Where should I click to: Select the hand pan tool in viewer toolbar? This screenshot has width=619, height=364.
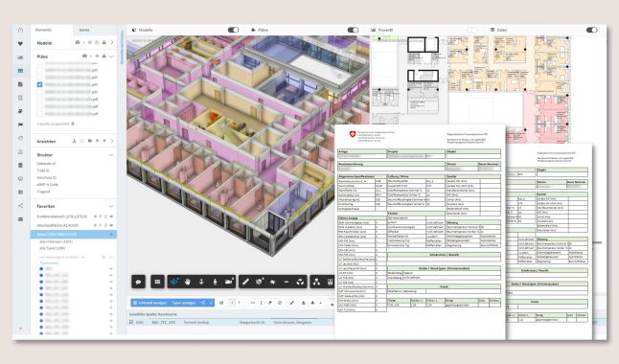pos(188,282)
